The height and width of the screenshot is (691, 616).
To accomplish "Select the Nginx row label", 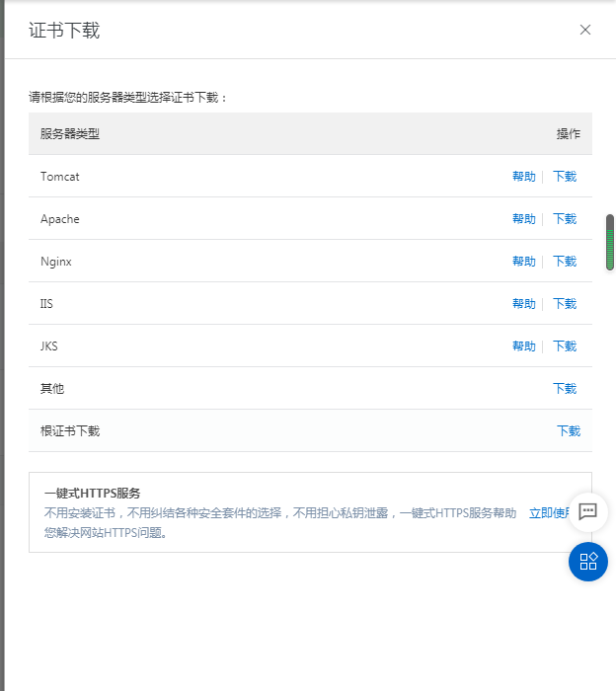I will 56,262.
